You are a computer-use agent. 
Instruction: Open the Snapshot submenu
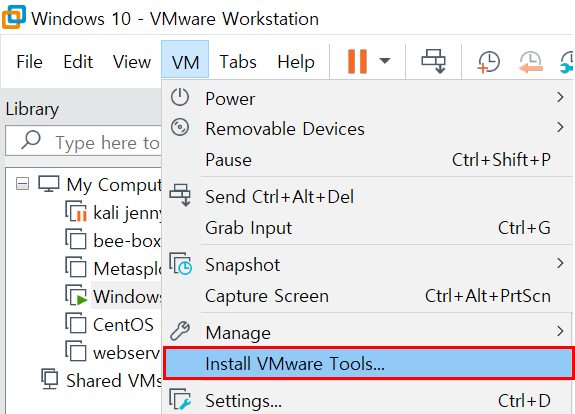(368, 264)
